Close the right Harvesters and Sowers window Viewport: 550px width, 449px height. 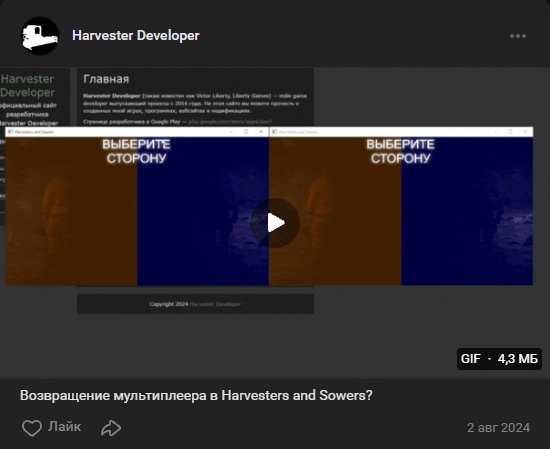pyautogui.click(x=525, y=132)
